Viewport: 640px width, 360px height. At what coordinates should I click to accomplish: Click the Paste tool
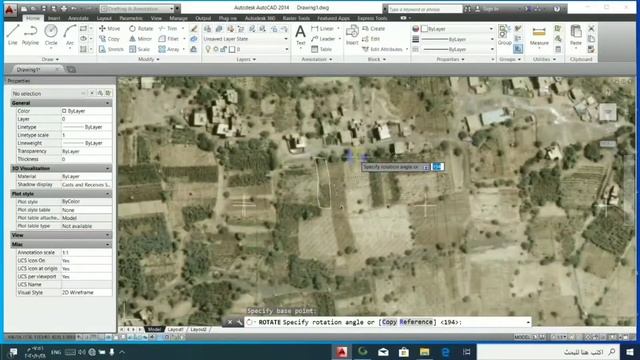(576, 35)
